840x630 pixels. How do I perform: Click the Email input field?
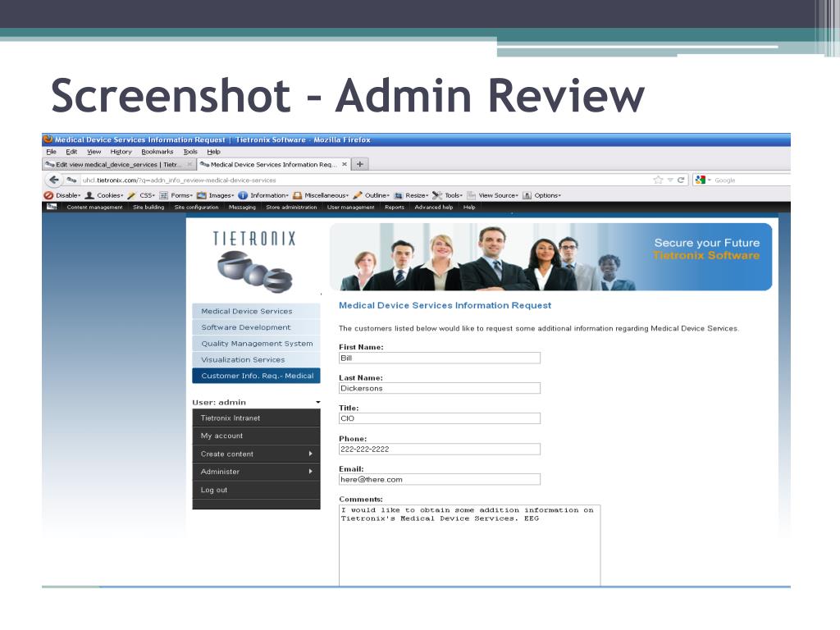pyautogui.click(x=440, y=479)
